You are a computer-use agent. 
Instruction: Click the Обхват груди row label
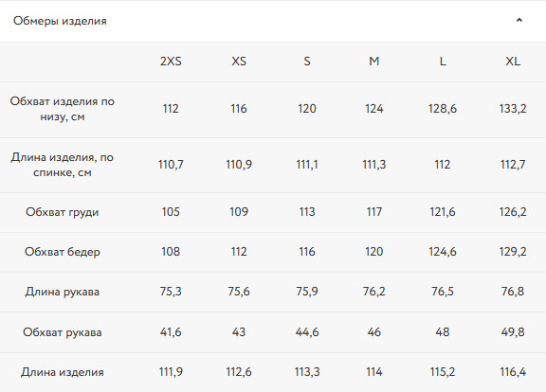[x=63, y=212]
